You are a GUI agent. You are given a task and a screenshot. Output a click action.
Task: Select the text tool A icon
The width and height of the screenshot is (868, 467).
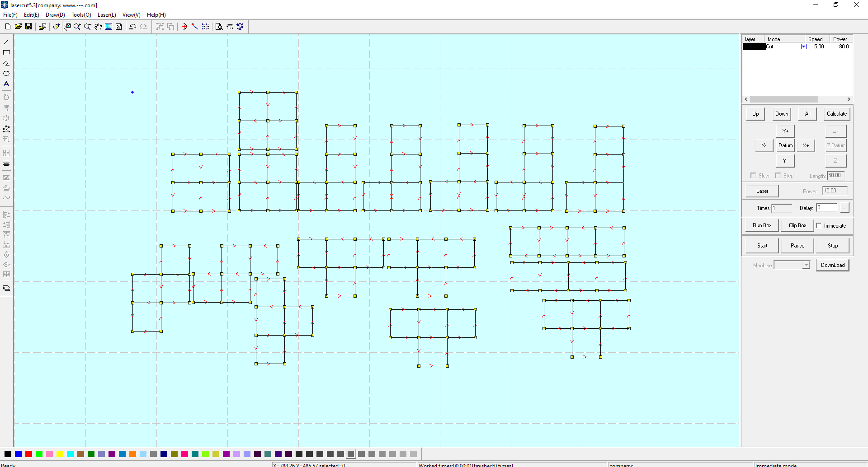pos(6,84)
